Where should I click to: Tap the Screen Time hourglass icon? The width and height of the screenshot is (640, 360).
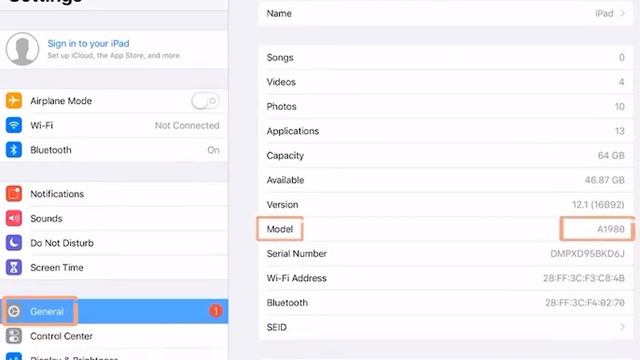[x=14, y=267]
